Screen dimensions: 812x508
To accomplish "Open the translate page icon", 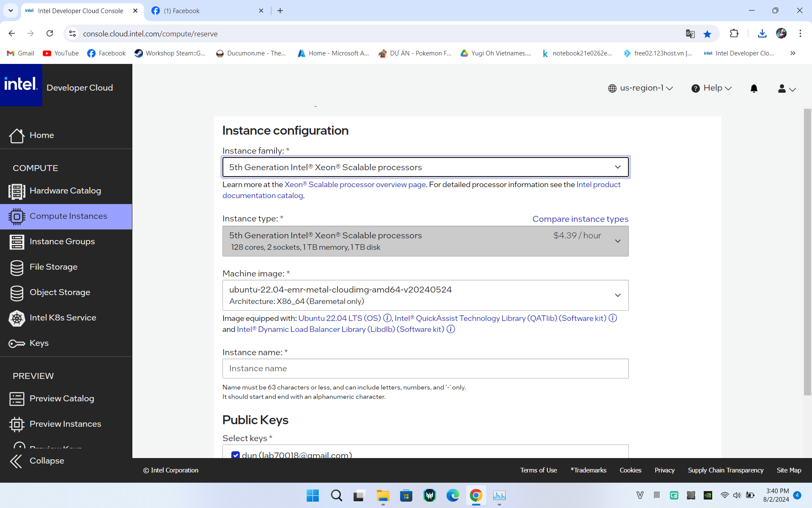I will pyautogui.click(x=690, y=34).
